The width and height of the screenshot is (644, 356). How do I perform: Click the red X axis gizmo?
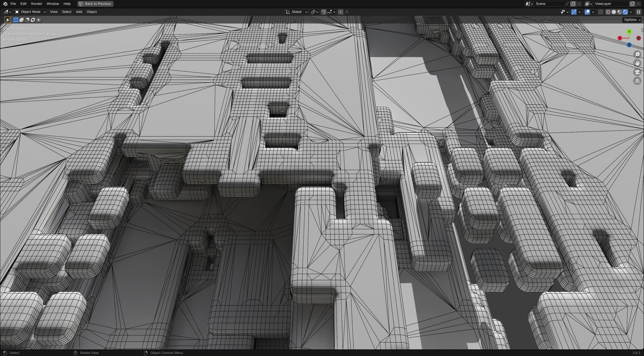pos(620,38)
